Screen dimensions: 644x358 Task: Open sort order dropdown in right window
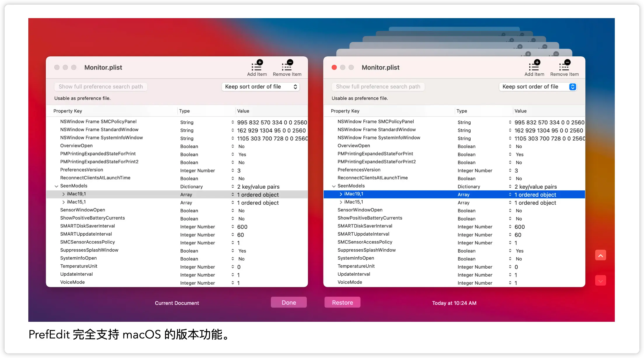538,87
